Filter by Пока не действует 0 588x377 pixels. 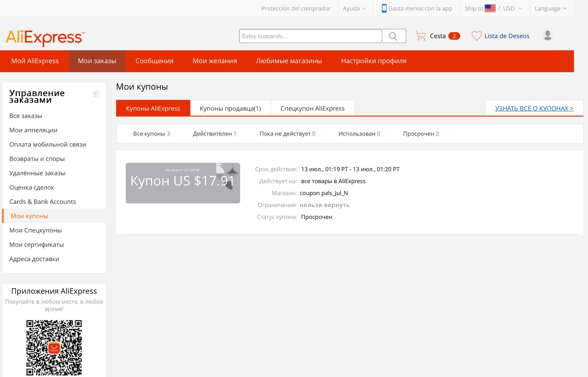point(288,134)
